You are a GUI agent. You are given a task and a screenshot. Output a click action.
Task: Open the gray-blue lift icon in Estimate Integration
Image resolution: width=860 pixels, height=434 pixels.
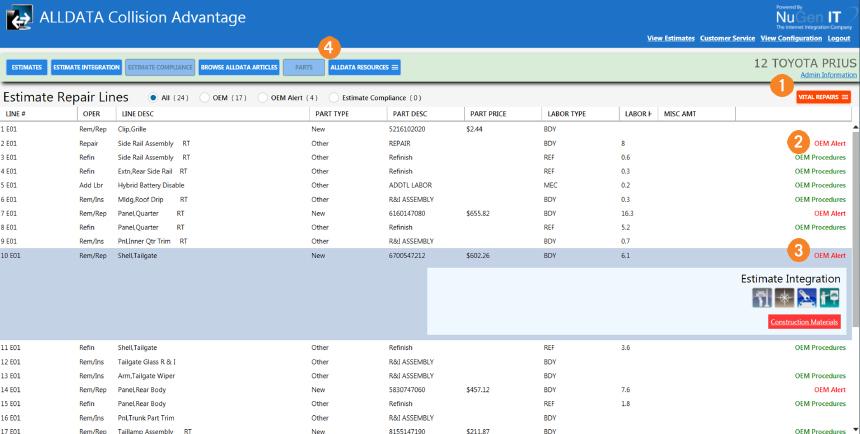click(x=762, y=297)
